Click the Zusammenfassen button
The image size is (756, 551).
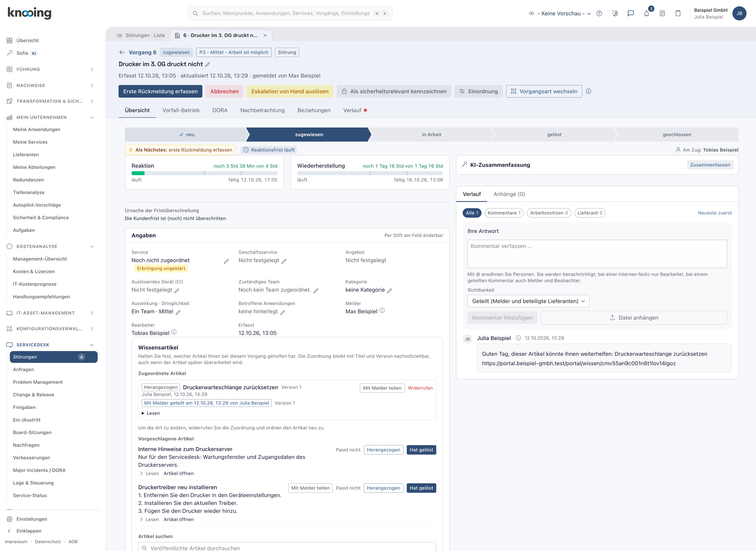(710, 165)
